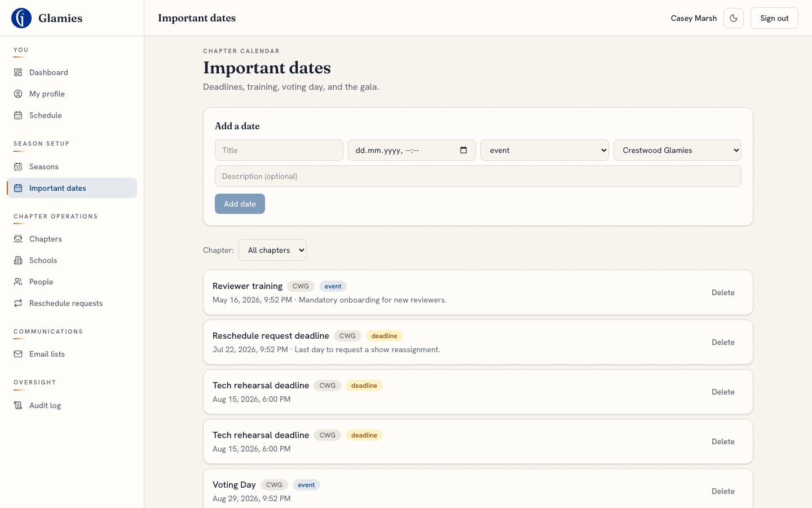The image size is (812, 508).
Task: Click the Schedule calendar icon
Action: click(18, 115)
